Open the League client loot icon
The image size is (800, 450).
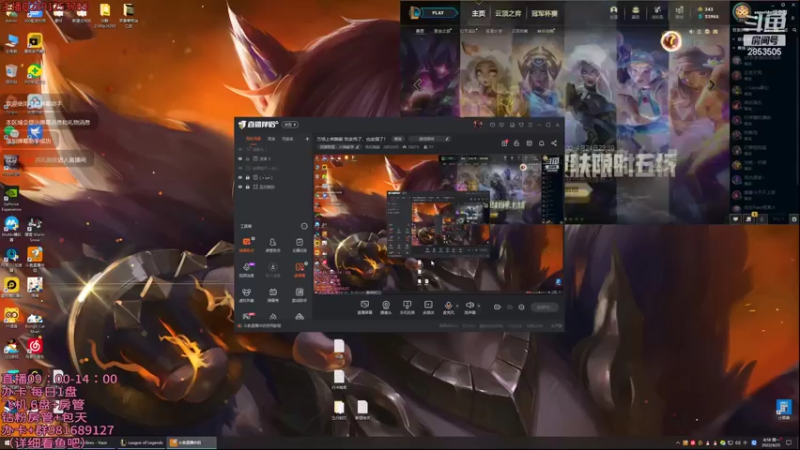click(x=657, y=11)
